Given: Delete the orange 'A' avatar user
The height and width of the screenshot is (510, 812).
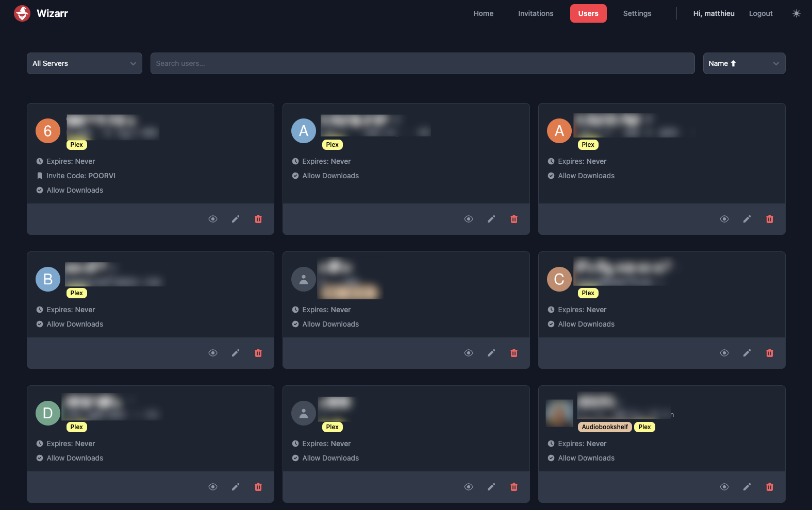Looking at the screenshot, I should 770,219.
